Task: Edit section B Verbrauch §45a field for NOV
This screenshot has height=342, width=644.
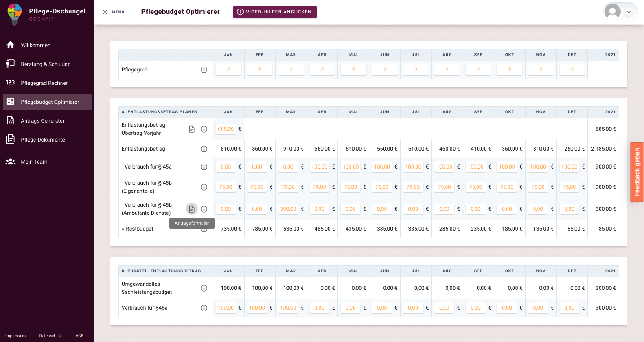Action: click(538, 308)
